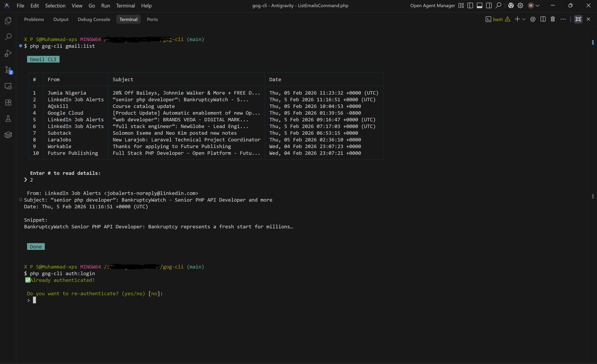Click the bash warning triangle icon
Viewport: 597px width, 364px height.
pos(507,19)
